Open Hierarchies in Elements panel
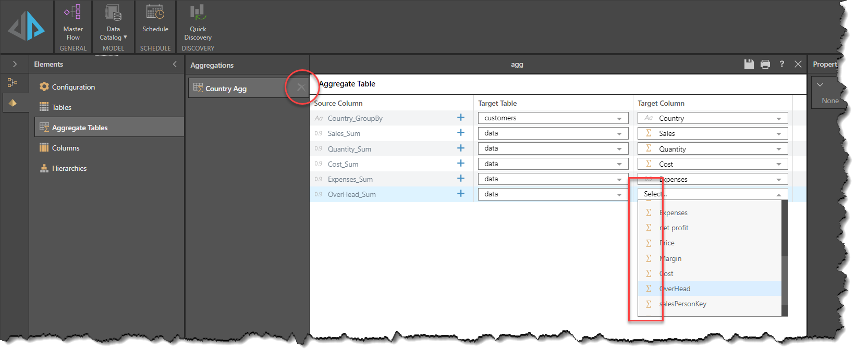 (x=69, y=168)
